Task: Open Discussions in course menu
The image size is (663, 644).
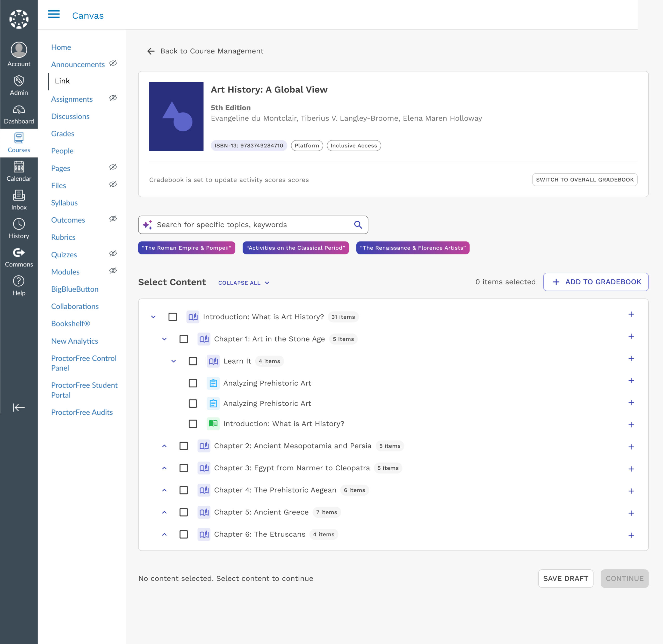Action: coord(70,116)
